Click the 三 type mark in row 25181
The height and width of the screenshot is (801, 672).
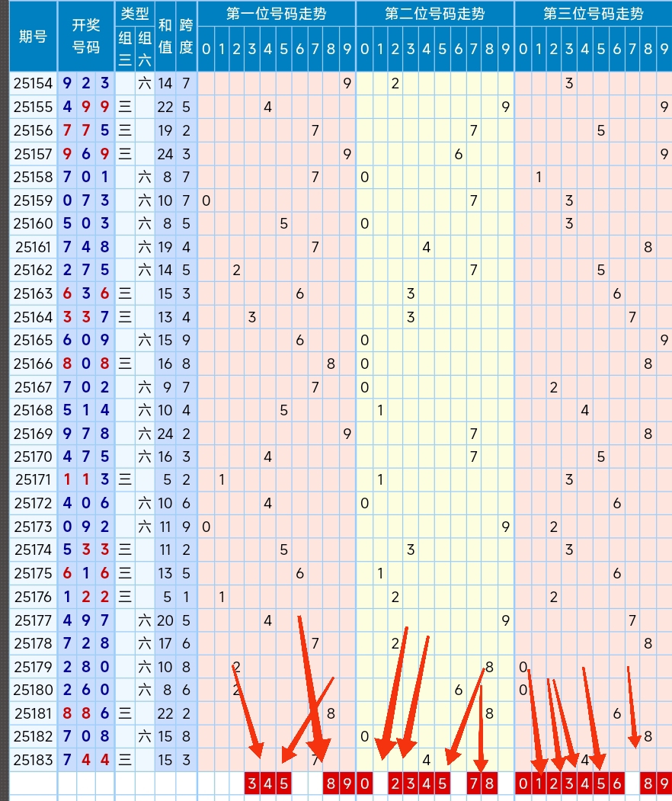[x=125, y=713]
